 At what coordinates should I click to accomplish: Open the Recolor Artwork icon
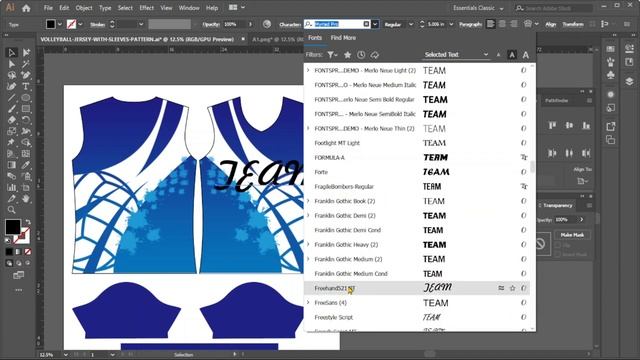point(267,24)
